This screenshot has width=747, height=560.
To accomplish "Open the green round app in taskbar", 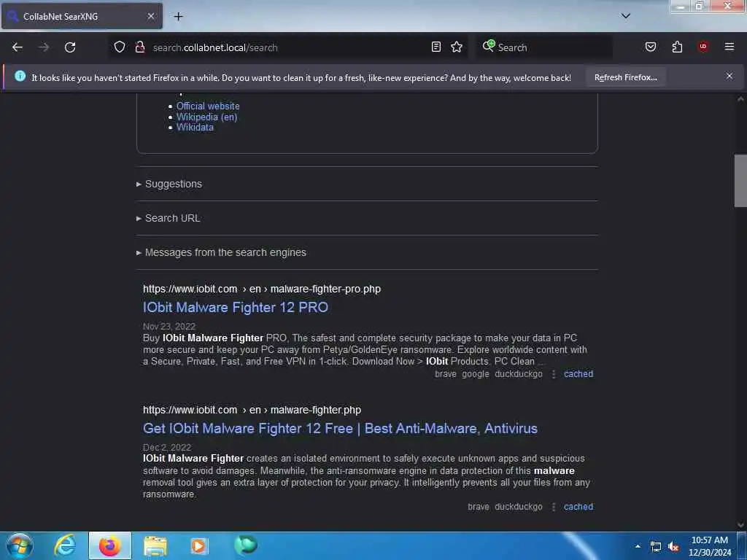I will 246,545.
